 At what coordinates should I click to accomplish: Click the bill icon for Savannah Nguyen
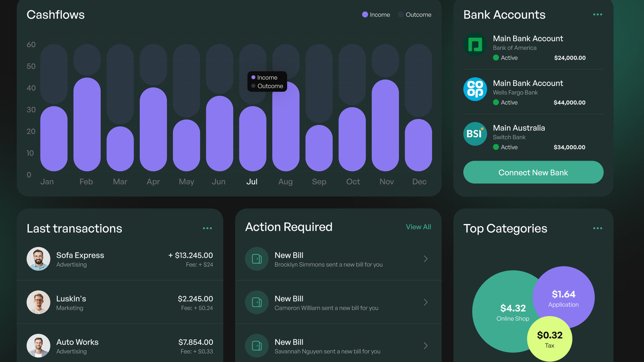[257, 346]
